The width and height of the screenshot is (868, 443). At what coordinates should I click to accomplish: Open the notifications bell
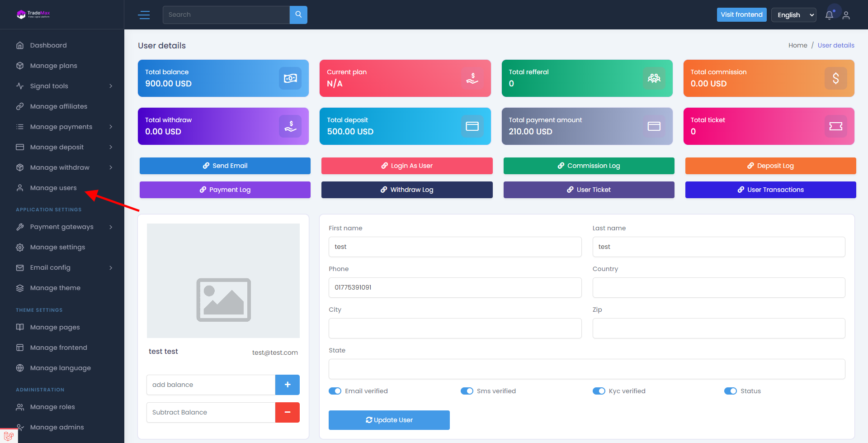(x=829, y=15)
